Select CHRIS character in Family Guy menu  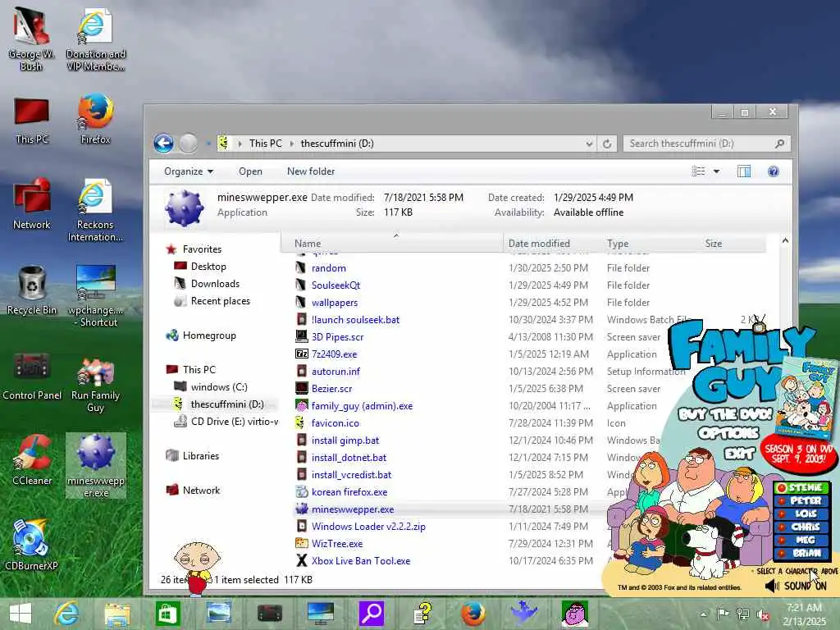pos(801,527)
